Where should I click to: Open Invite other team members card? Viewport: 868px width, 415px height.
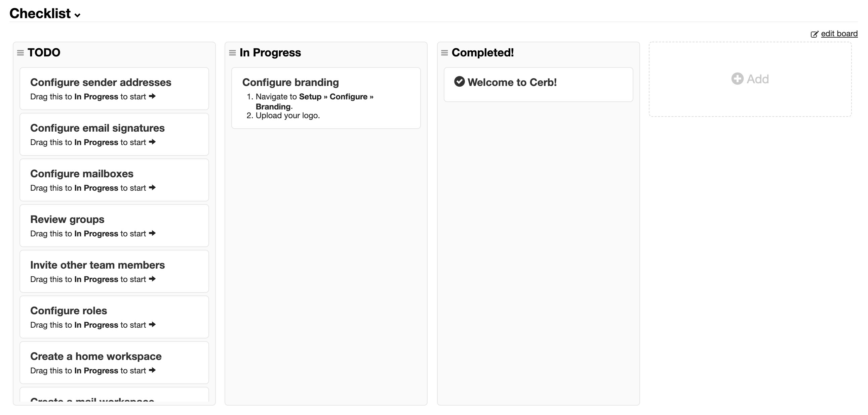114,271
